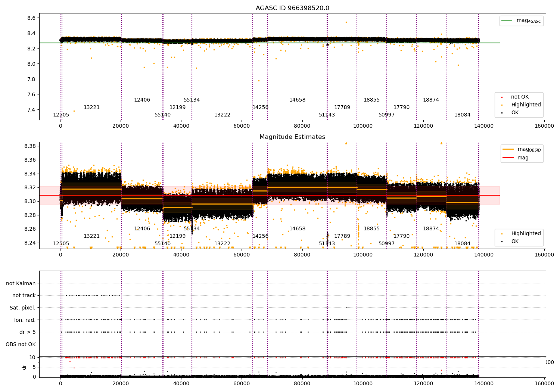Screen dimensions: 560x392
Task: Click OBSID label 18874 in top plot
Action: [x=431, y=100]
